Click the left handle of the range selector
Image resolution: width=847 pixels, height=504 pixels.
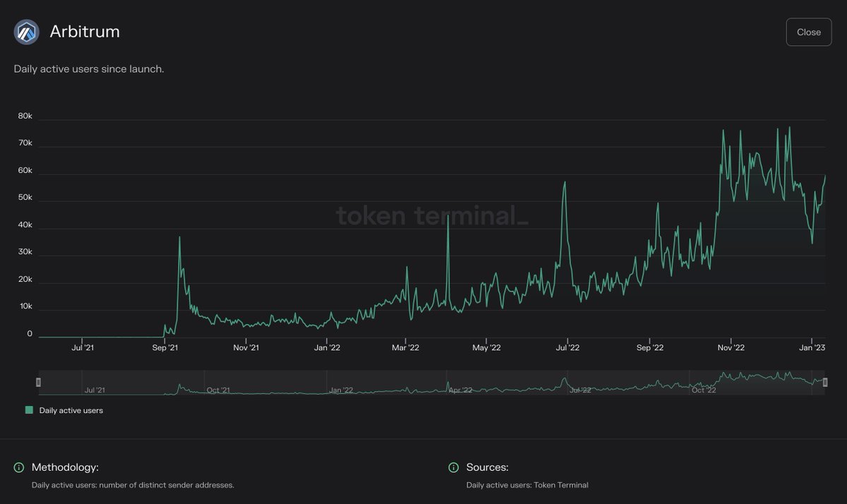(x=39, y=382)
